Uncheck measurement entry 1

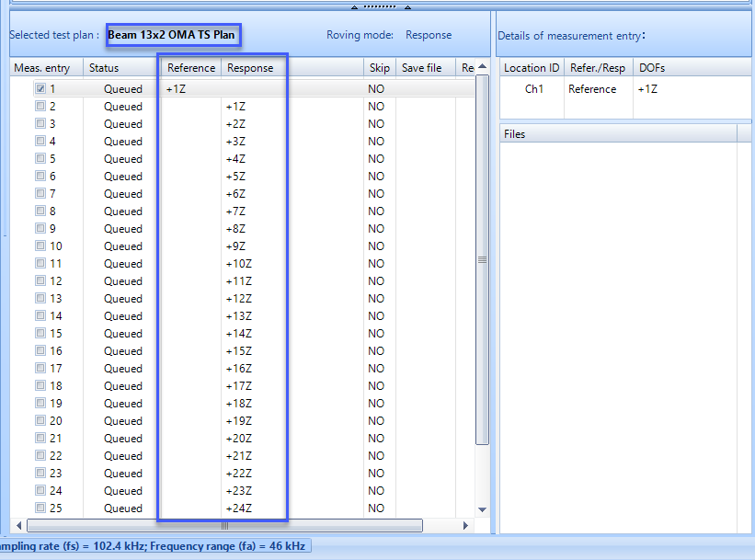[39, 87]
